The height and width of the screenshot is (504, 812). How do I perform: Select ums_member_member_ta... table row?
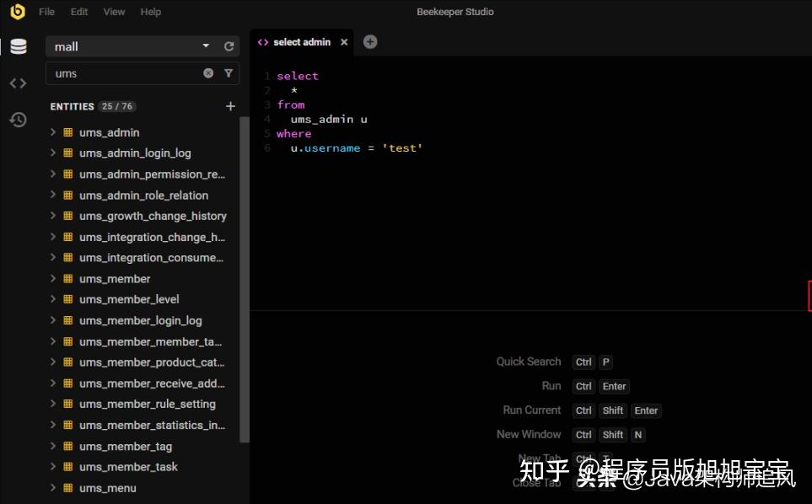(143, 341)
